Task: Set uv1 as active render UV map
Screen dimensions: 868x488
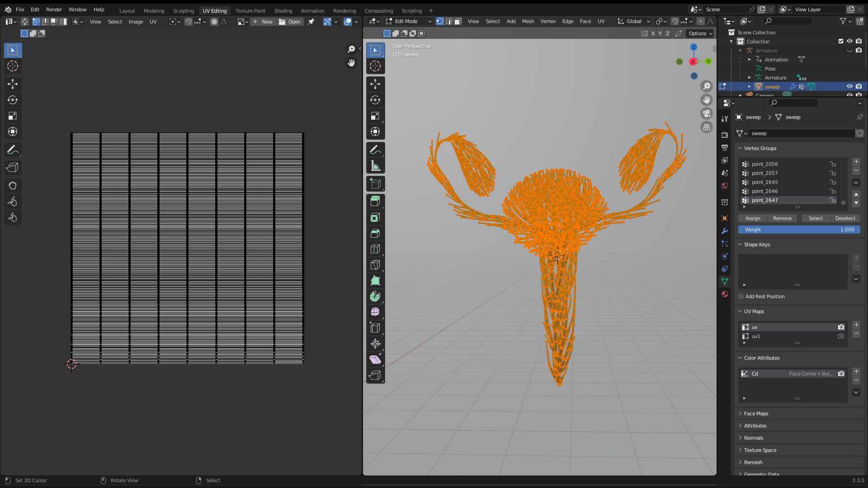Action: pos(841,336)
